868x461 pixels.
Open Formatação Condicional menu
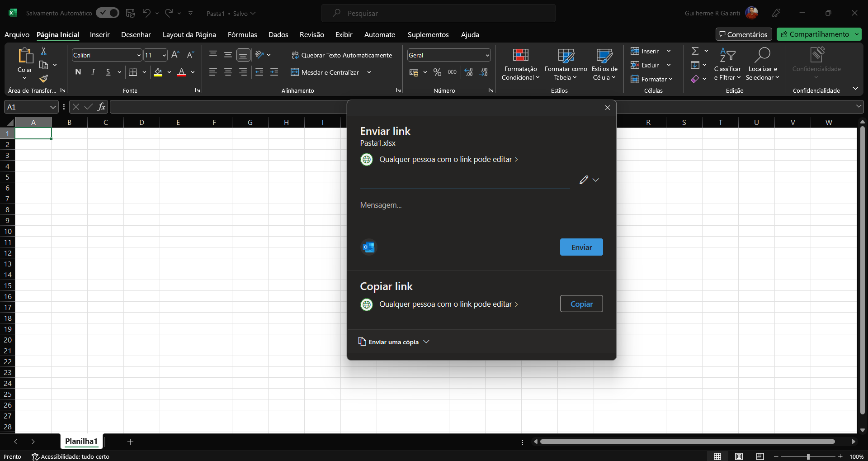point(520,64)
